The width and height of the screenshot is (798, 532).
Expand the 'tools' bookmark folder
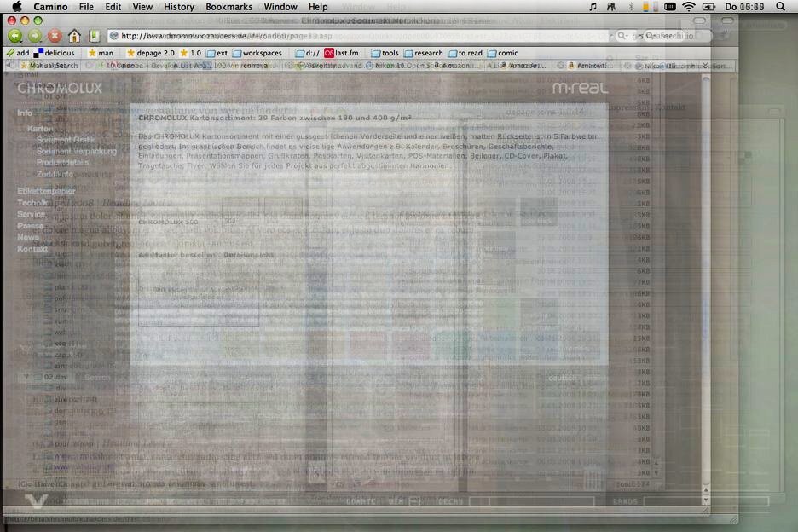tap(385, 53)
